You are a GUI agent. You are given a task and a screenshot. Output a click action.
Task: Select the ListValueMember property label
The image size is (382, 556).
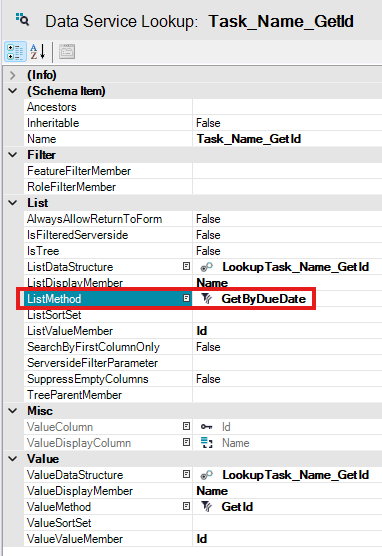(70, 331)
